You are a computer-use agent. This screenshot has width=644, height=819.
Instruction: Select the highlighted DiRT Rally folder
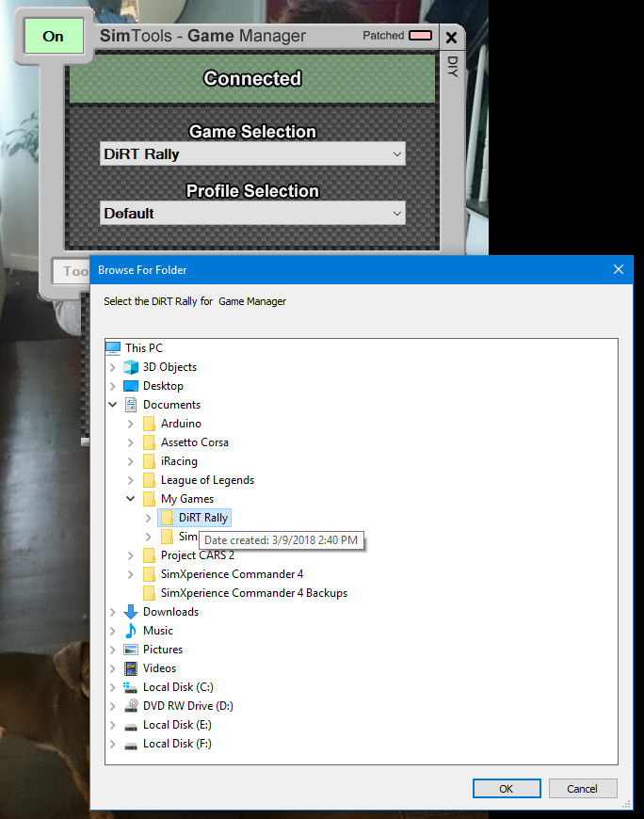click(x=203, y=518)
